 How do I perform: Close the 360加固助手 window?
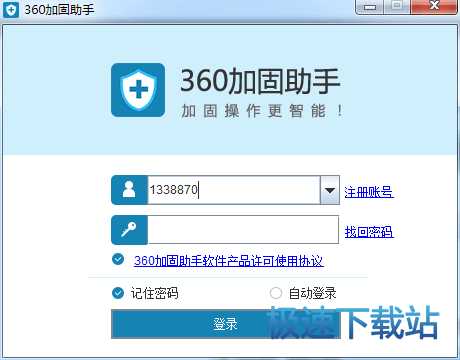tap(434, 7)
